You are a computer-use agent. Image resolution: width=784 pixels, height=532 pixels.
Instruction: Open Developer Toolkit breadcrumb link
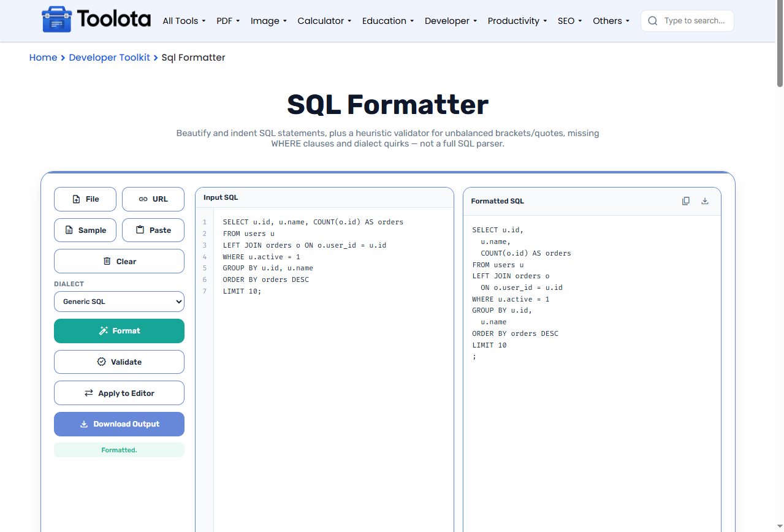pos(109,58)
